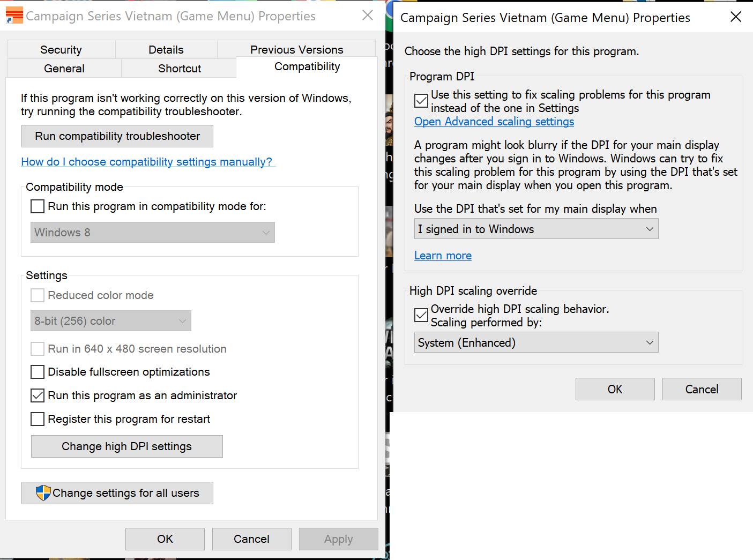Image resolution: width=753 pixels, height=560 pixels.
Task: Click OK in the high DPI dialog
Action: click(x=615, y=389)
